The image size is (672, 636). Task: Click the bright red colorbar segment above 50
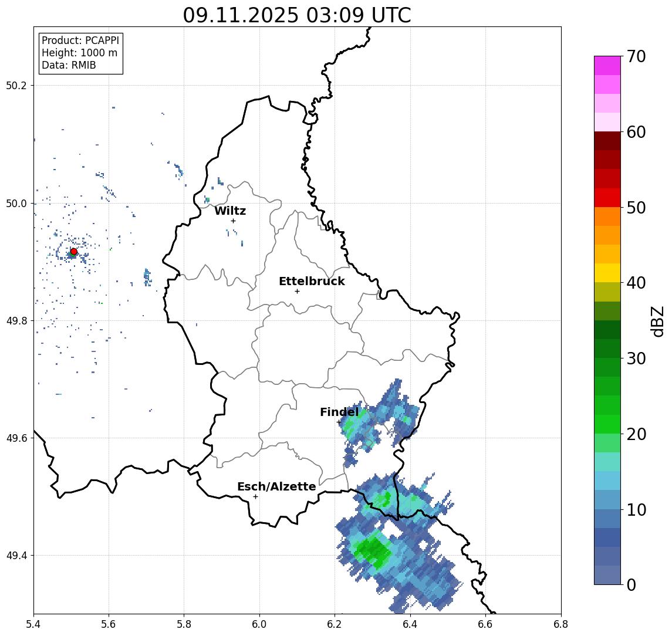607,198
